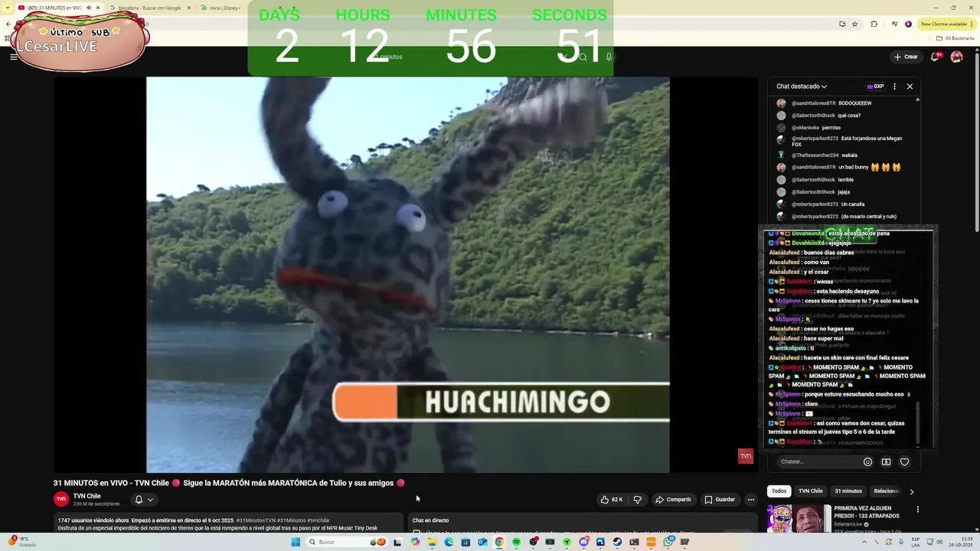Click the 0XP crown badge
The width and height of the screenshot is (980, 551).
875,86
